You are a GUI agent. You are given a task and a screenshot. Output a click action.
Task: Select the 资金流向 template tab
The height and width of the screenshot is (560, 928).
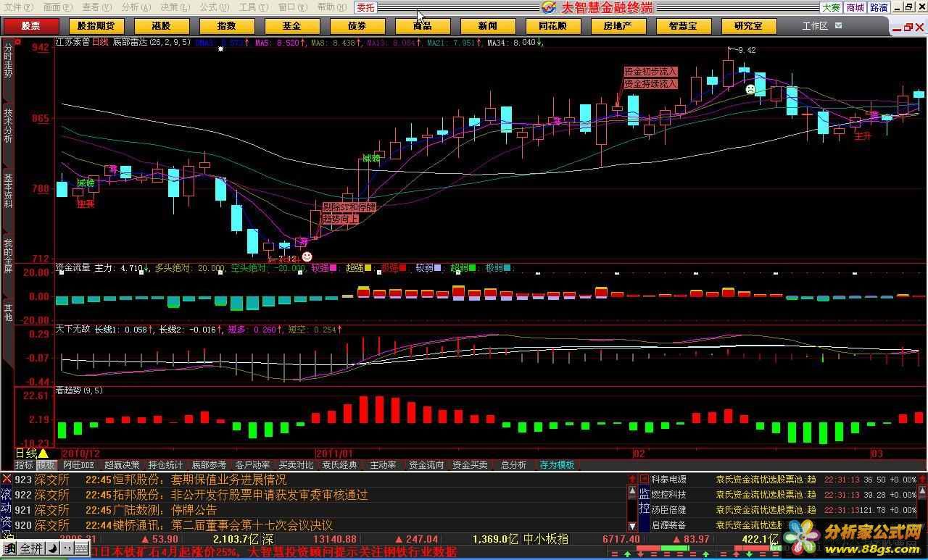click(426, 465)
